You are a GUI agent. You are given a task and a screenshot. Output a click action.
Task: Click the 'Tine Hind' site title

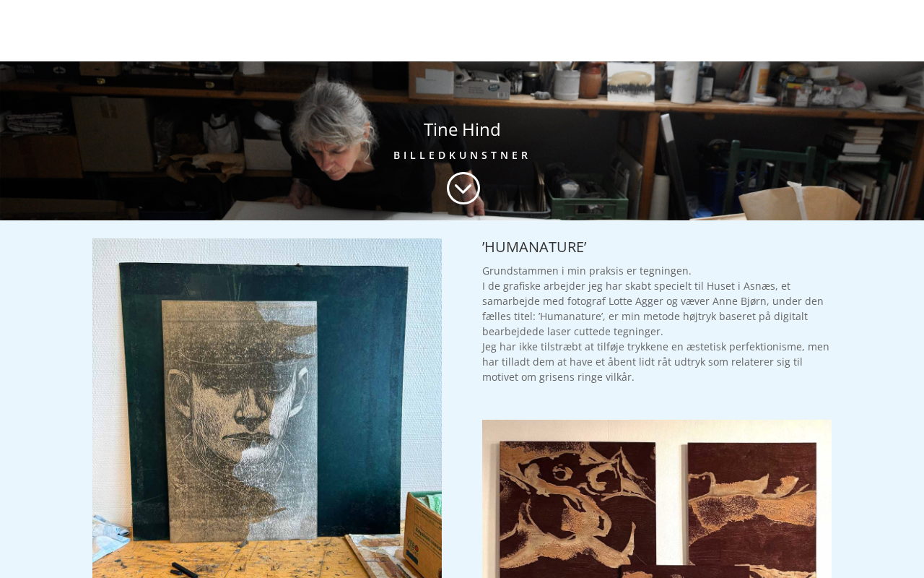(x=462, y=129)
